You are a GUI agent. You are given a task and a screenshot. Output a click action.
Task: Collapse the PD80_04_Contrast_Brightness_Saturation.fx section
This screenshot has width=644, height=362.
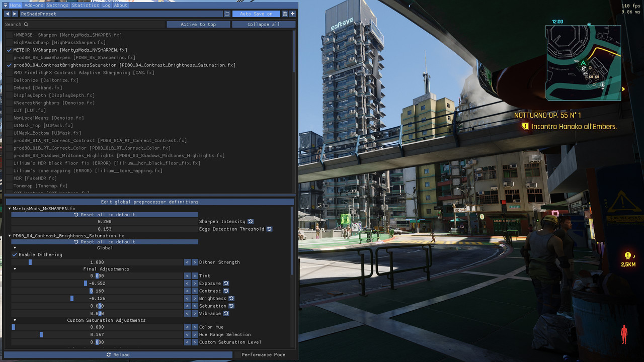9,236
